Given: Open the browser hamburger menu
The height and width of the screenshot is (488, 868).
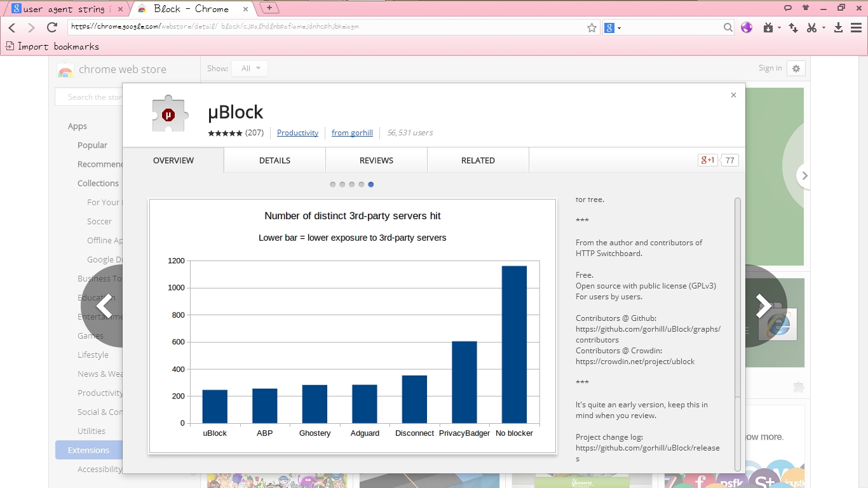Looking at the screenshot, I should pyautogui.click(x=857, y=27).
